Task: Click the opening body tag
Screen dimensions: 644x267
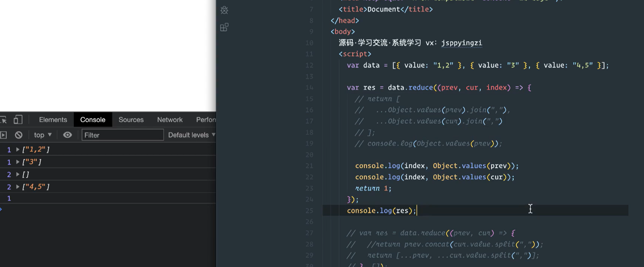Action: tap(343, 32)
